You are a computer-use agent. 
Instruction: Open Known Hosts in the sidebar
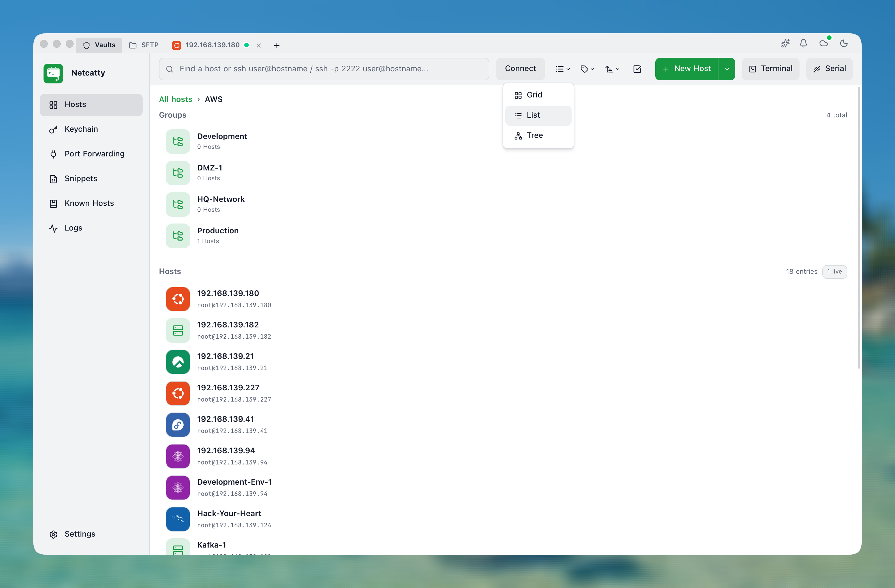91,204
